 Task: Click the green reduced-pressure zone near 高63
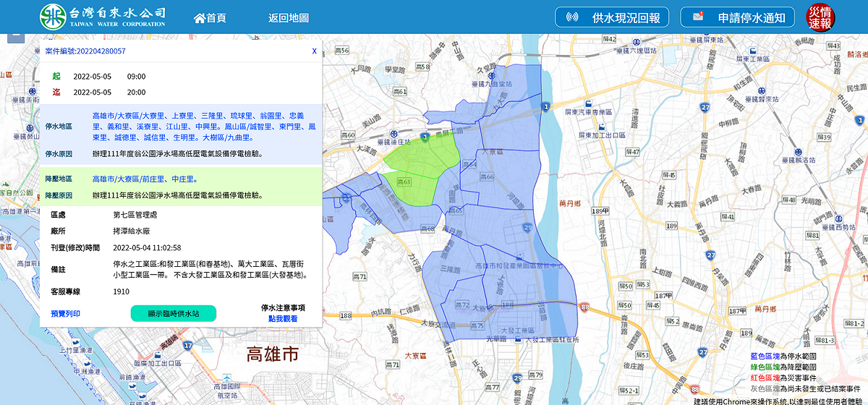click(x=416, y=188)
